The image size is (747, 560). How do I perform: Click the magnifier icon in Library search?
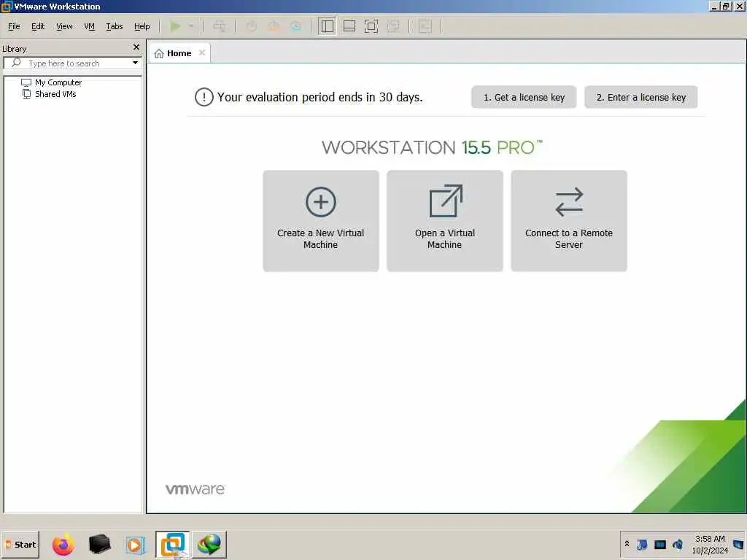[16, 63]
